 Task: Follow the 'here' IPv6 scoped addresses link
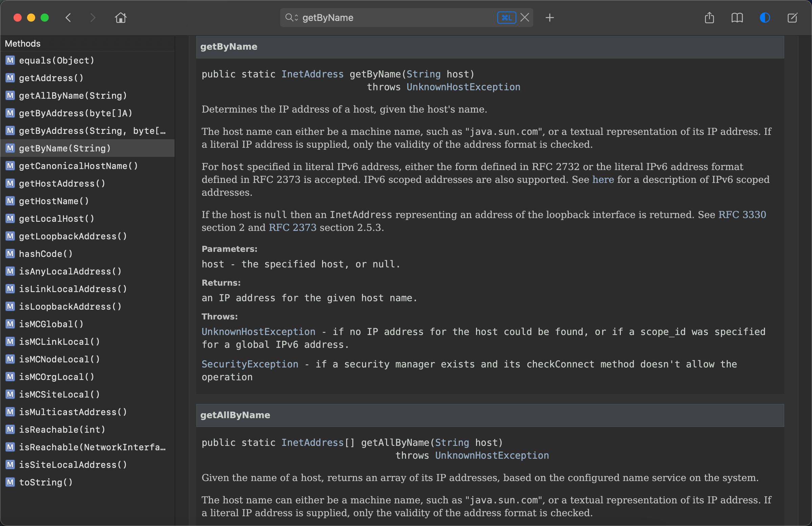(603, 179)
